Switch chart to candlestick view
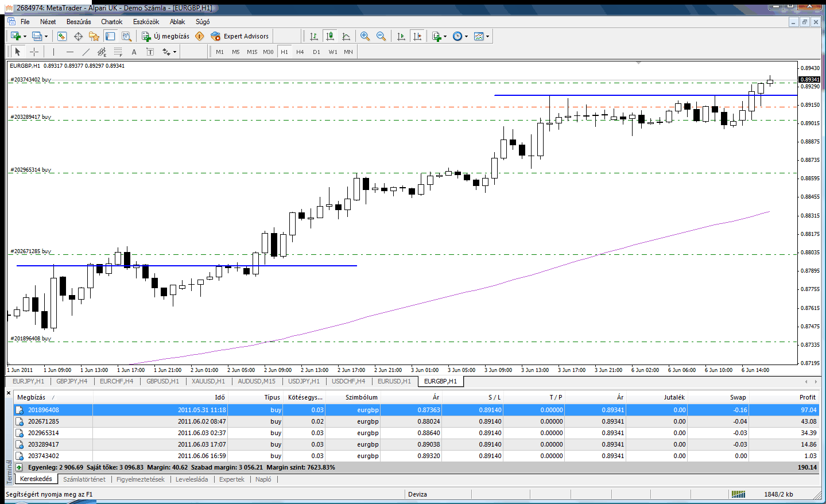The image size is (826, 504). click(329, 36)
